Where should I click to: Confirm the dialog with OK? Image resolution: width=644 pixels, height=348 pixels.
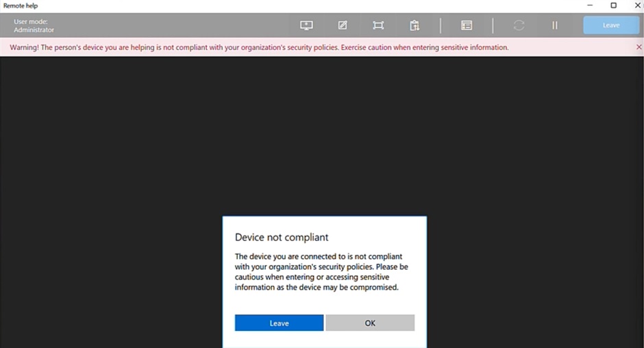coord(370,323)
